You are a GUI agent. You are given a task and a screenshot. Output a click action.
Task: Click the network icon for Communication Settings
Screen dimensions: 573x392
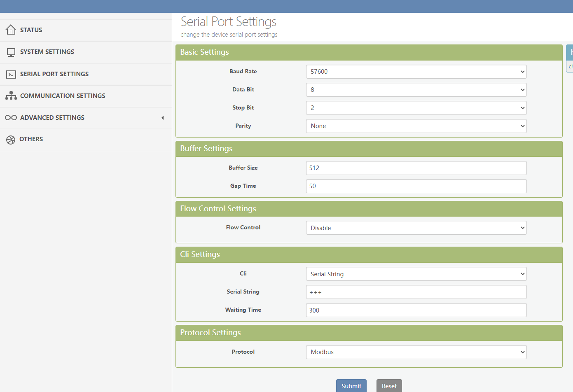[x=11, y=96]
